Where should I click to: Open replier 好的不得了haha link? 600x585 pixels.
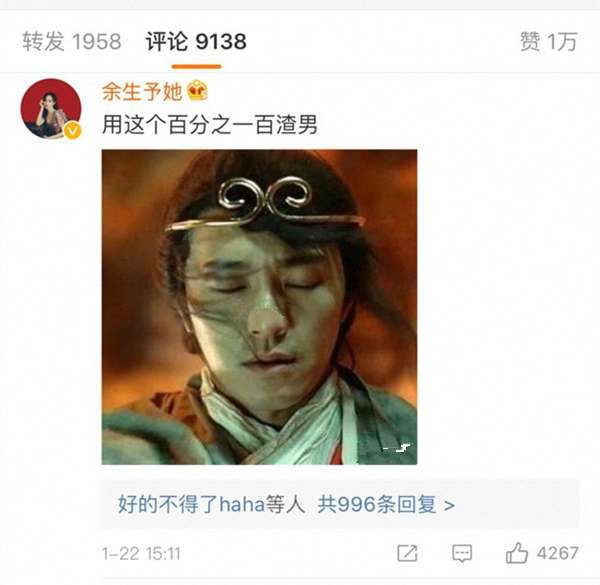click(191, 504)
